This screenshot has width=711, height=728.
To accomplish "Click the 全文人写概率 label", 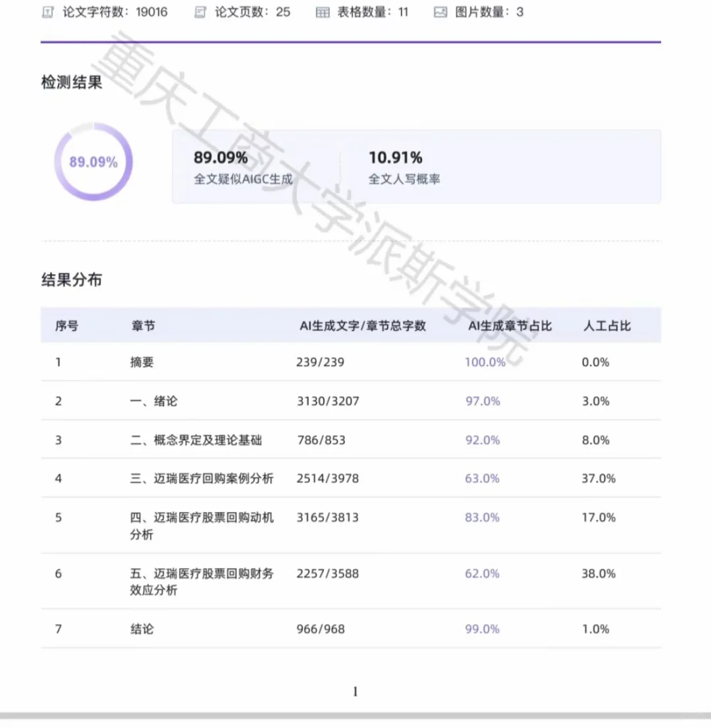I will [x=404, y=179].
